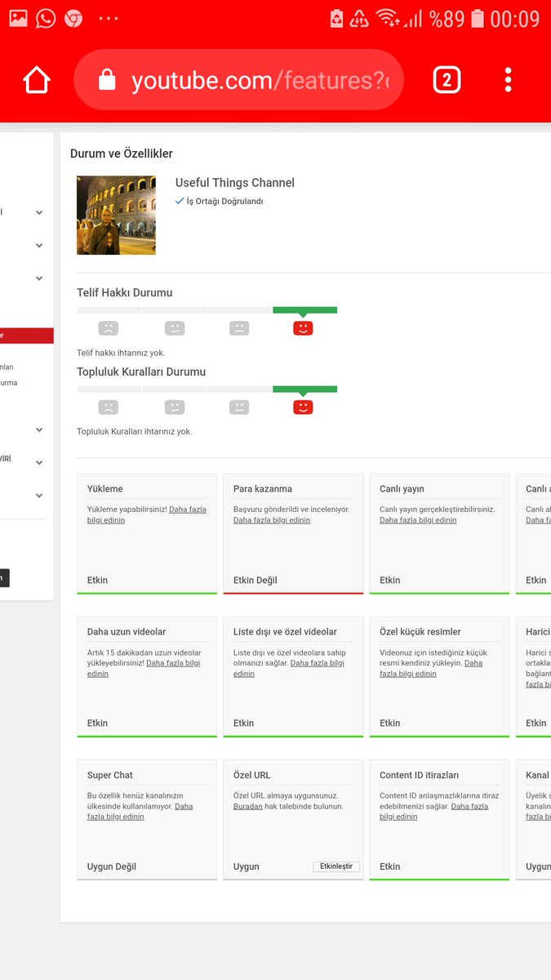Click the Content ID itirazları card title
The image size is (551, 980).
point(420,775)
